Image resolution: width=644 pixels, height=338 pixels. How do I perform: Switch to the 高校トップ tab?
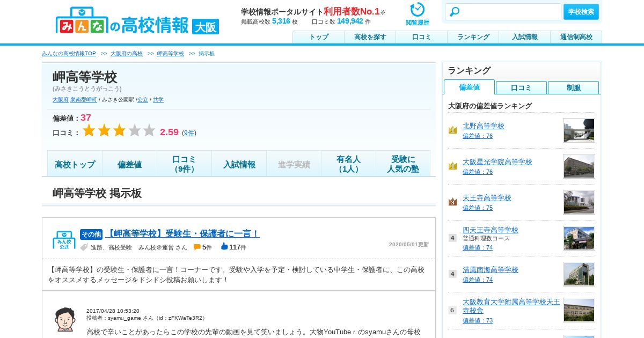(x=75, y=164)
